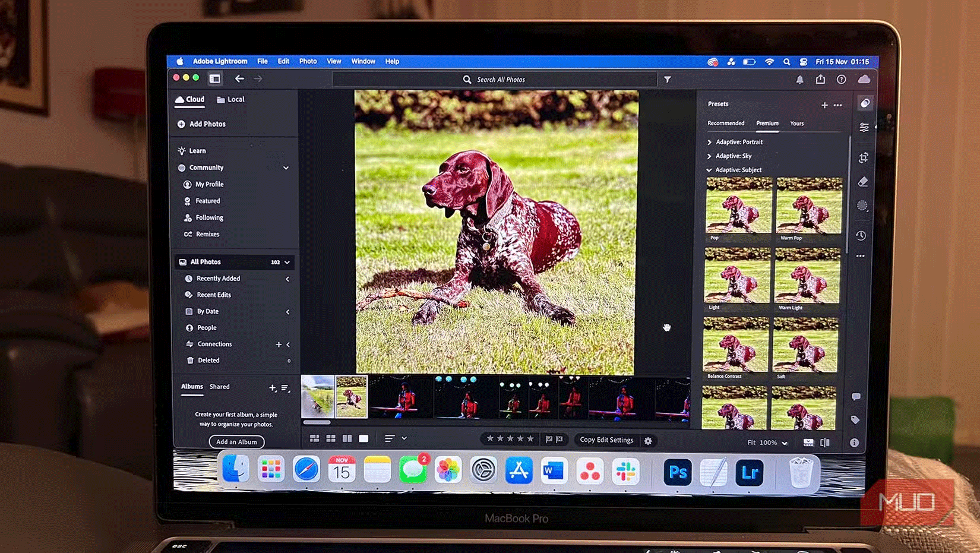This screenshot has width=980, height=553.
Task: Click the keyword tag icon
Action: click(x=855, y=419)
